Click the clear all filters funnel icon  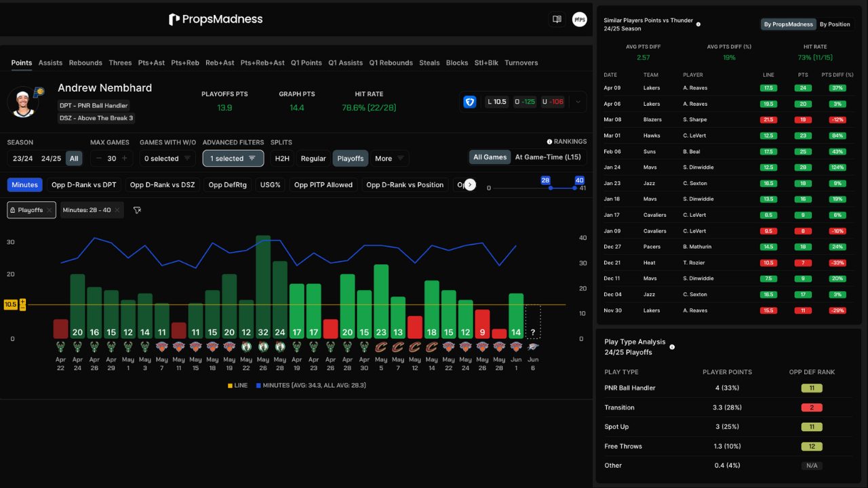(x=137, y=210)
